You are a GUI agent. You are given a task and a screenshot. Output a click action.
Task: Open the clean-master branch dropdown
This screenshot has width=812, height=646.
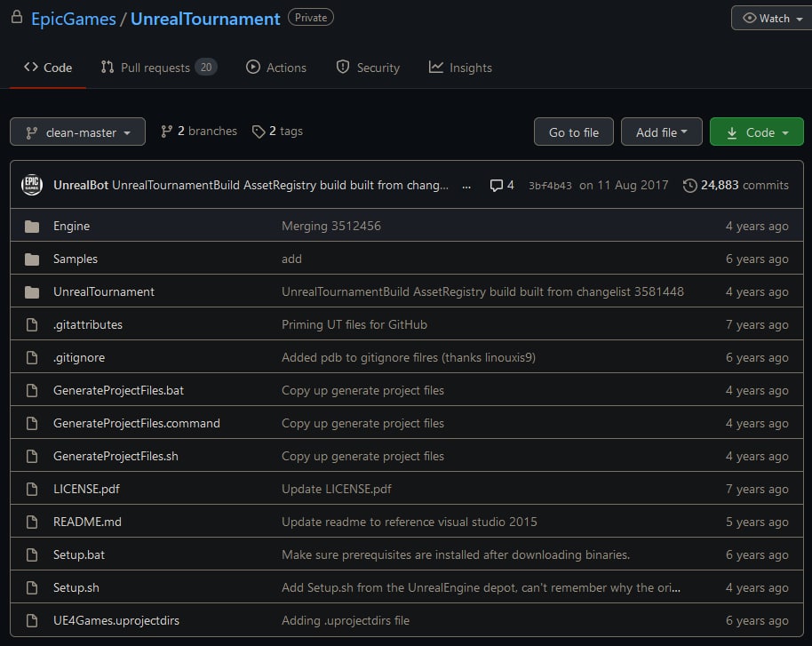(x=77, y=132)
